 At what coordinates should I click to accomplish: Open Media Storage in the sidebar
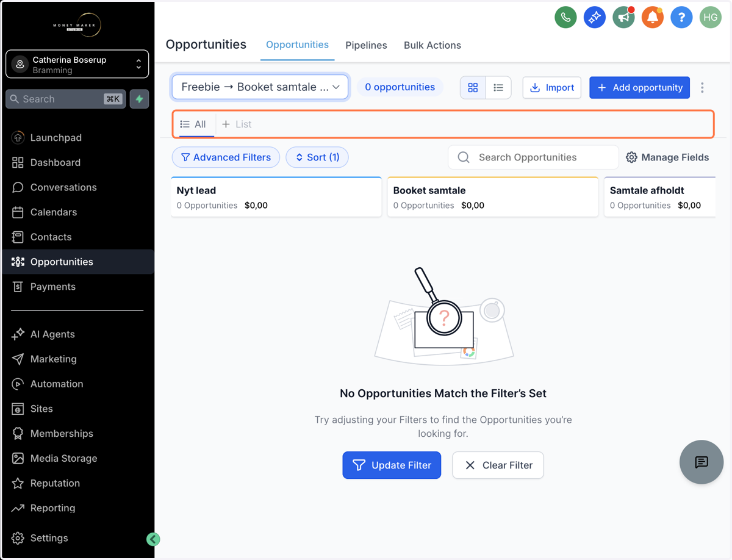tap(77, 458)
